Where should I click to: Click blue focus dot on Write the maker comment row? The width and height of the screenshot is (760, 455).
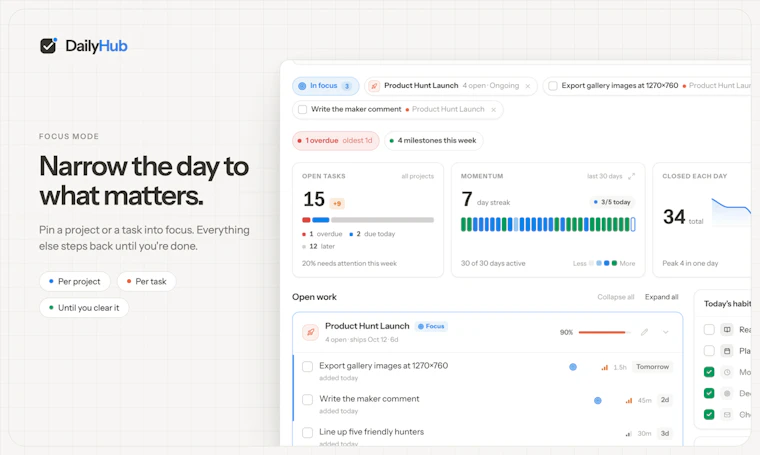[x=598, y=401]
